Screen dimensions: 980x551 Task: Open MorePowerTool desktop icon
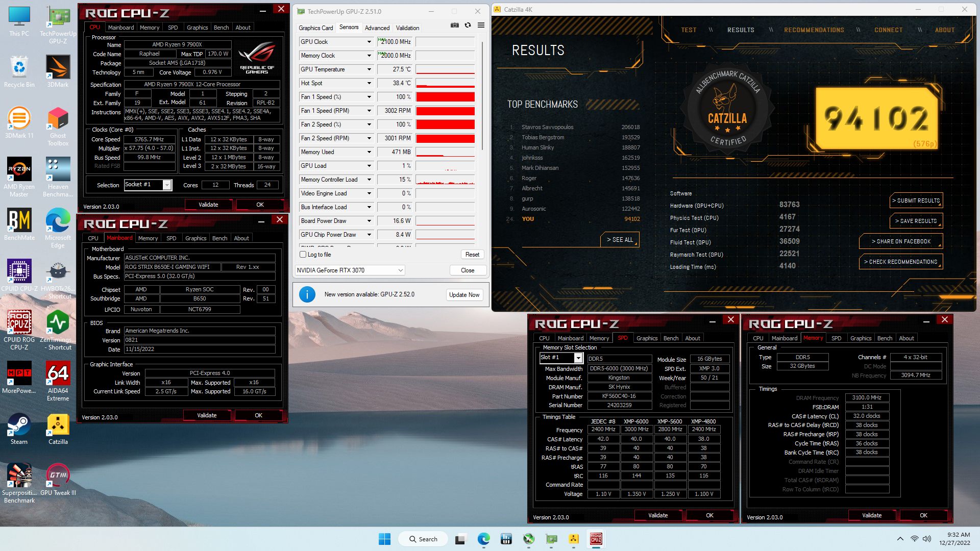(x=19, y=378)
